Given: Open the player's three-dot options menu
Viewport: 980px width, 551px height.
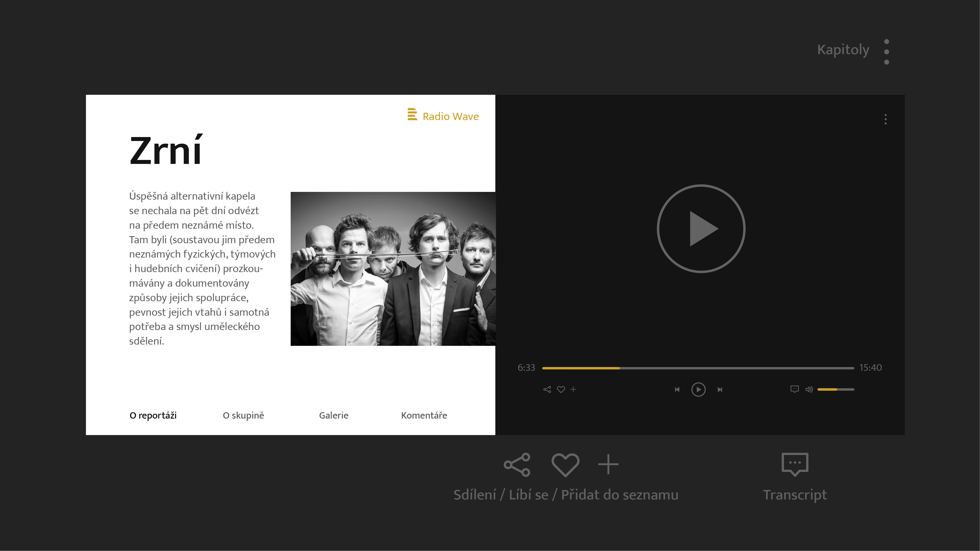Looking at the screenshot, I should pos(886,119).
